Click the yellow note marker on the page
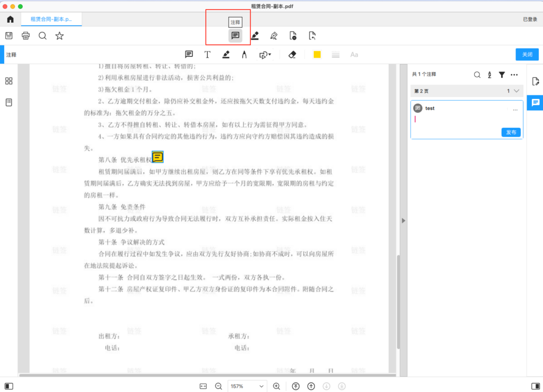 click(x=157, y=156)
